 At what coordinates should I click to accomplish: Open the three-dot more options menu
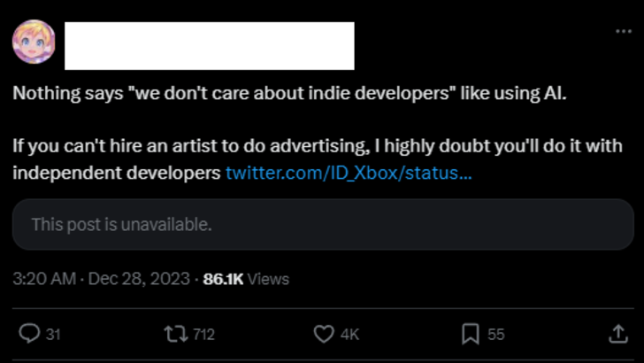tap(624, 31)
